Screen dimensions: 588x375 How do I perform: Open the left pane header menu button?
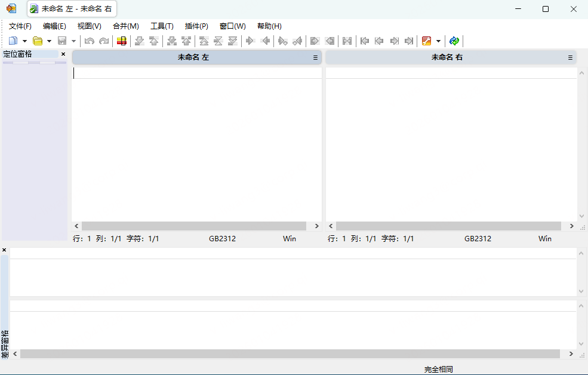[315, 58]
